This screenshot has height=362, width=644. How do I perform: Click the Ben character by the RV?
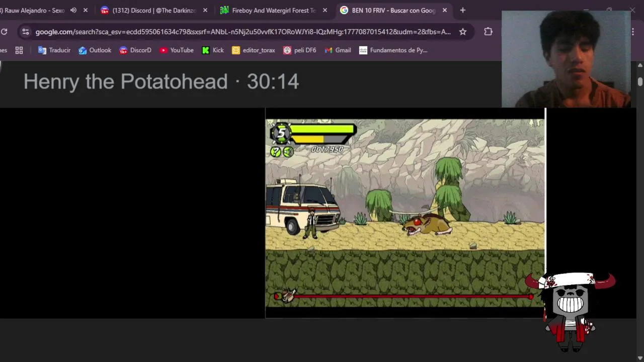point(312,223)
